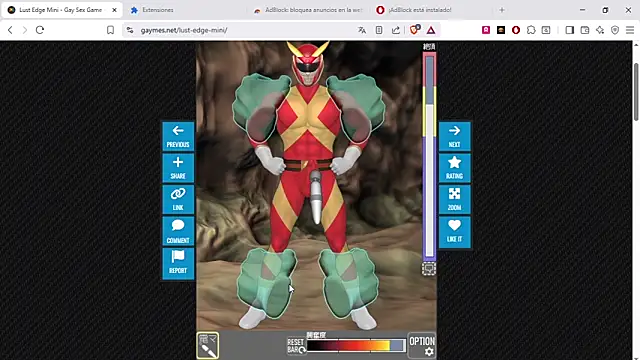This screenshot has width=640, height=360.
Task: Click the orange gradient excitement bar
Action: (356, 346)
